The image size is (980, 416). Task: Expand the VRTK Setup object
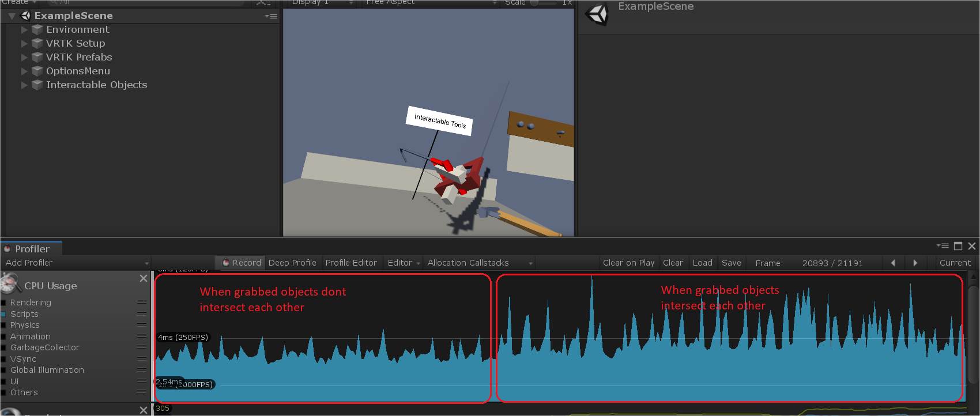point(24,43)
